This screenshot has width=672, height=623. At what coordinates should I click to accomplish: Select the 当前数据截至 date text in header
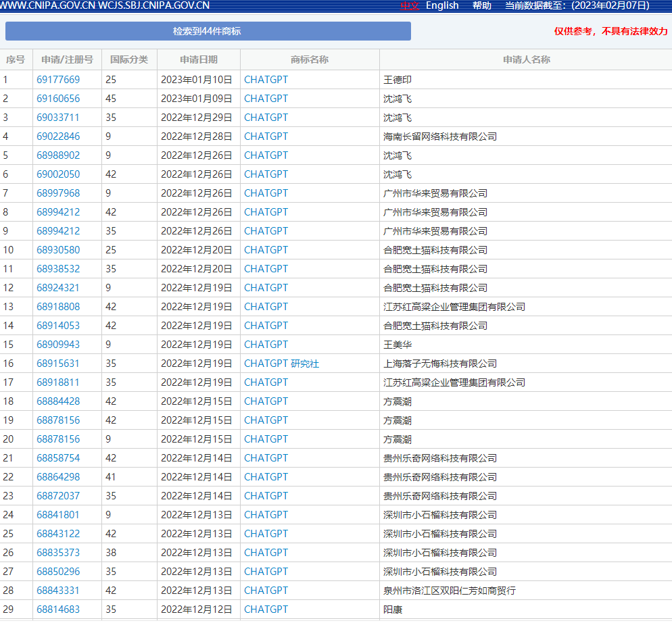[x=577, y=5]
